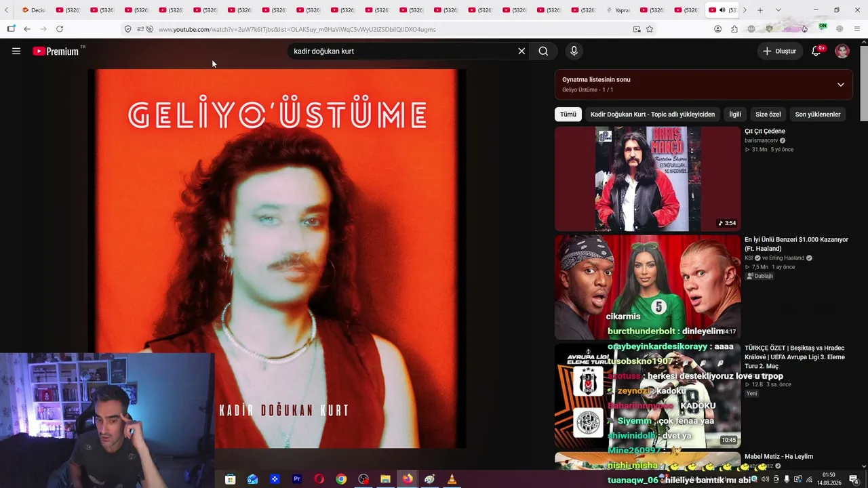Open a new browser tab
Image resolution: width=868 pixels, height=488 pixels.
[760, 10]
